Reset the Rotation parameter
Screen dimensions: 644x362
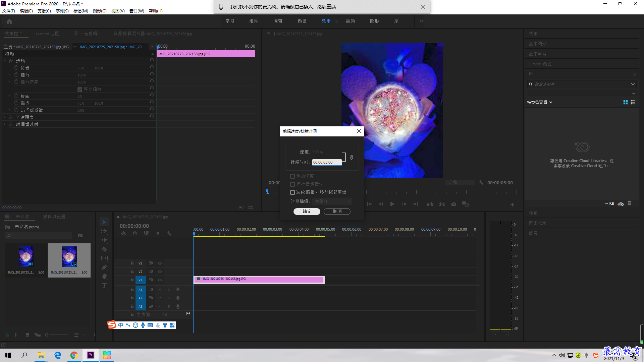point(152,96)
